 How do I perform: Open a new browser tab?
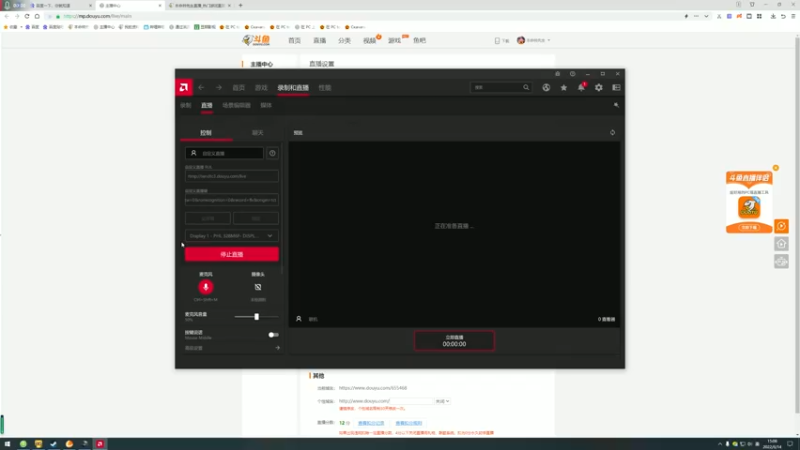point(240,6)
